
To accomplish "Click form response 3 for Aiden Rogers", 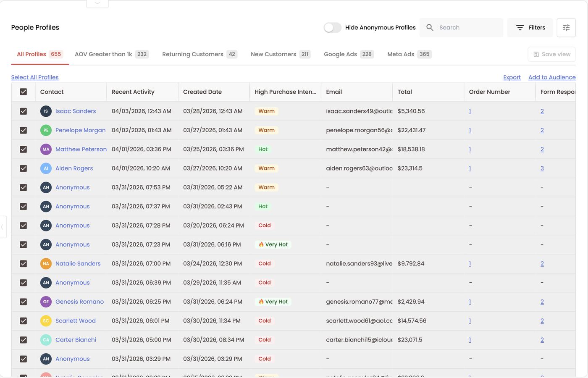I will point(542,168).
